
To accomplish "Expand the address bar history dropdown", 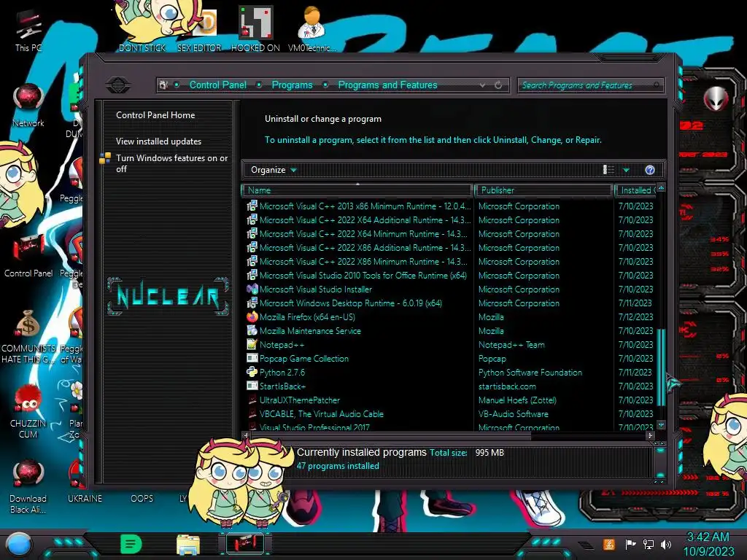I will point(482,85).
